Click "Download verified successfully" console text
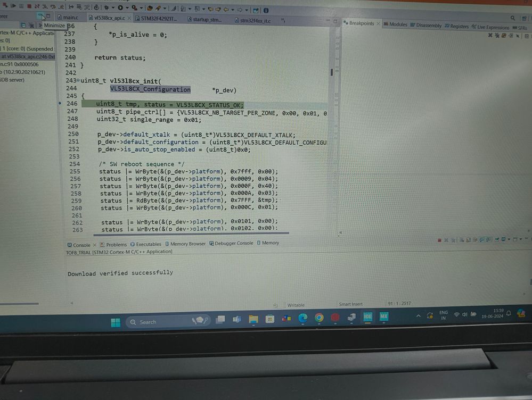 pyautogui.click(x=120, y=273)
